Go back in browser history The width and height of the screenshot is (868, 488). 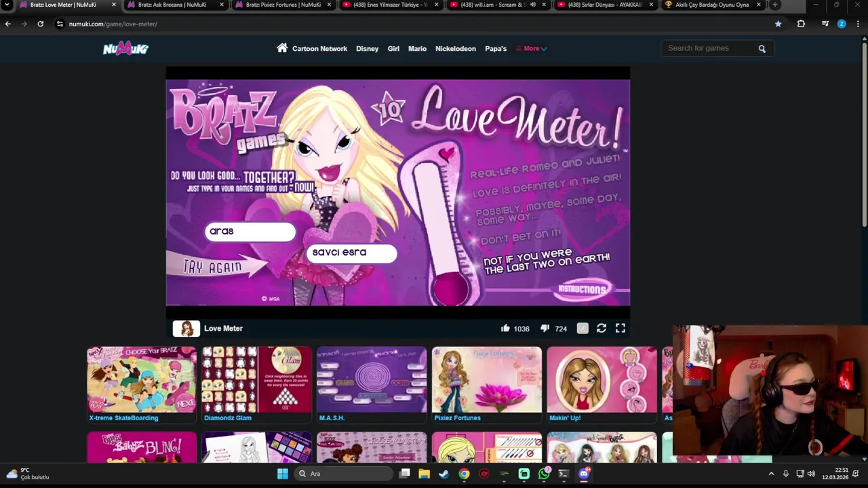pyautogui.click(x=8, y=24)
